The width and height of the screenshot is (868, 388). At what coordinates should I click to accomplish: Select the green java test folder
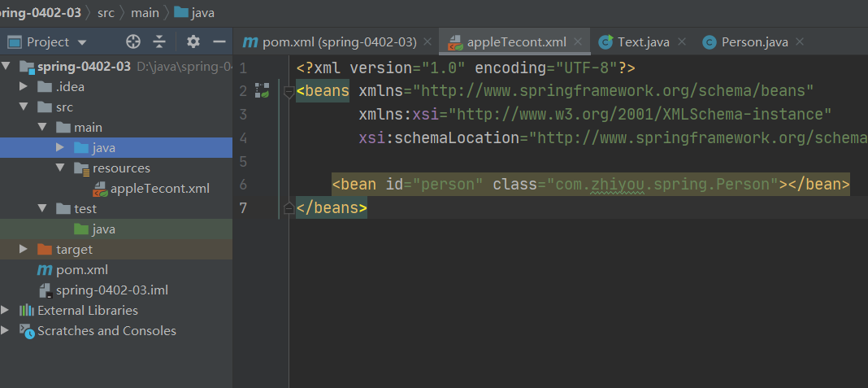point(116,229)
